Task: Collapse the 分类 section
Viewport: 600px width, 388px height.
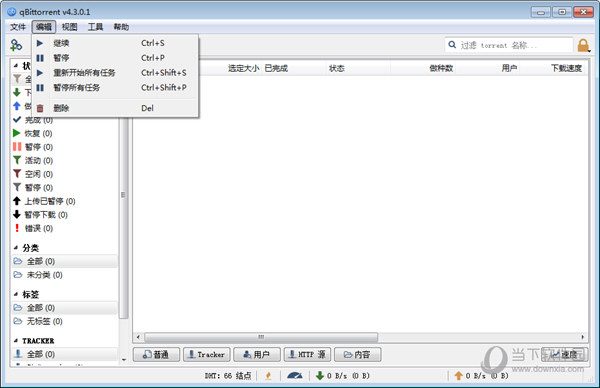Action: [x=16, y=248]
